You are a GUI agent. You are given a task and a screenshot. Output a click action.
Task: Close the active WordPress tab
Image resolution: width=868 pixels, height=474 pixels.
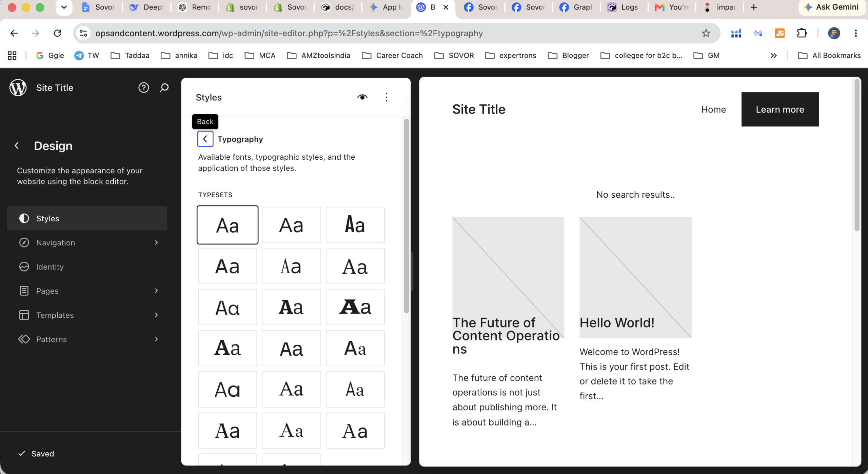tap(446, 7)
